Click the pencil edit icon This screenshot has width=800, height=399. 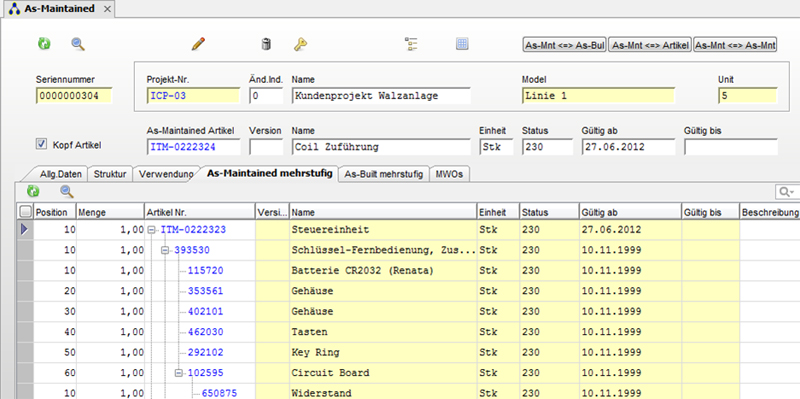pyautogui.click(x=198, y=44)
